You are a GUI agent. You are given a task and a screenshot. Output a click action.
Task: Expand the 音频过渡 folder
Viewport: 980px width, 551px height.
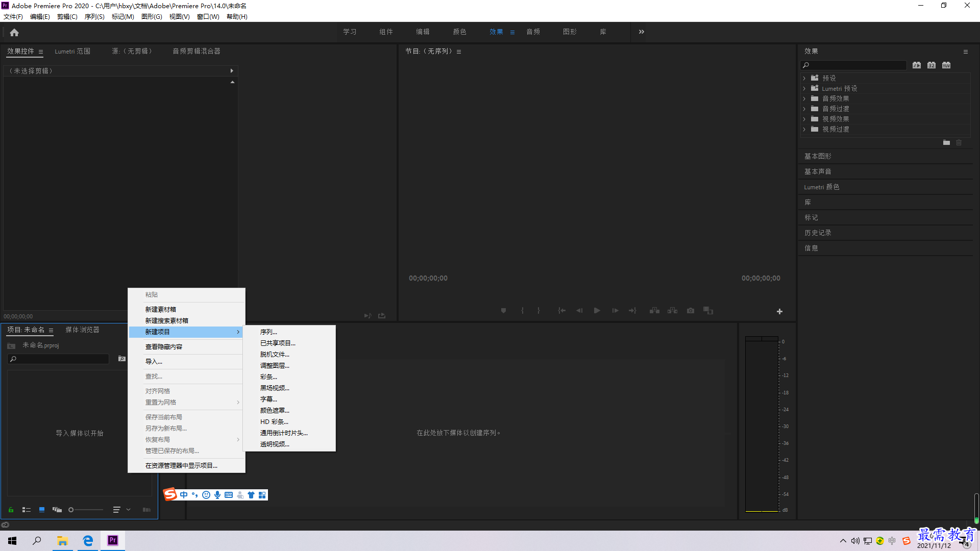[x=804, y=109]
